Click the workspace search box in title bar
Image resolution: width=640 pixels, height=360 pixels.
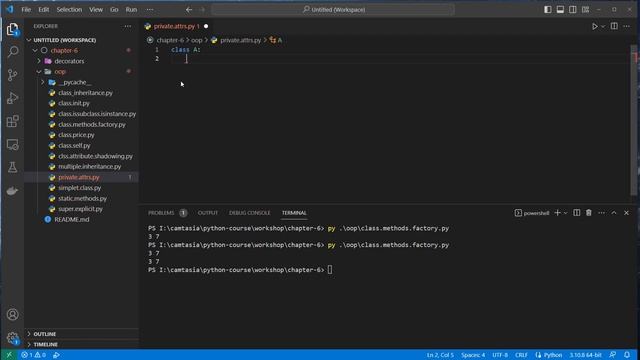[x=333, y=9]
